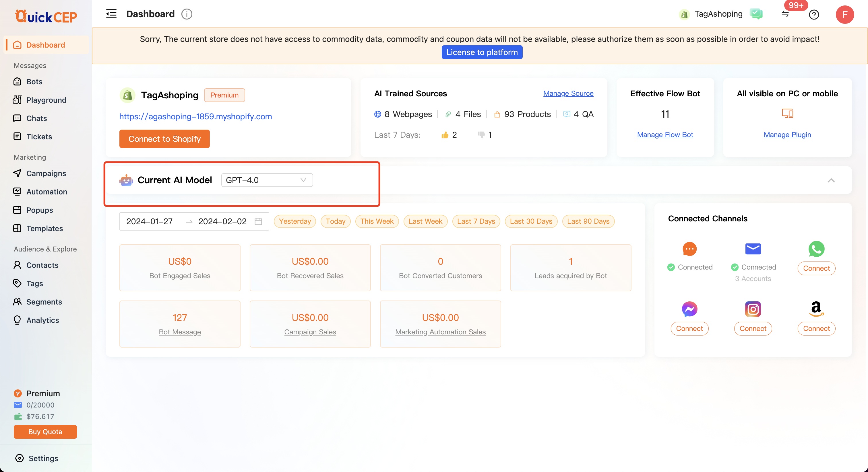Click the green chat status icon beside TagAshoping
868x472 pixels.
point(756,14)
